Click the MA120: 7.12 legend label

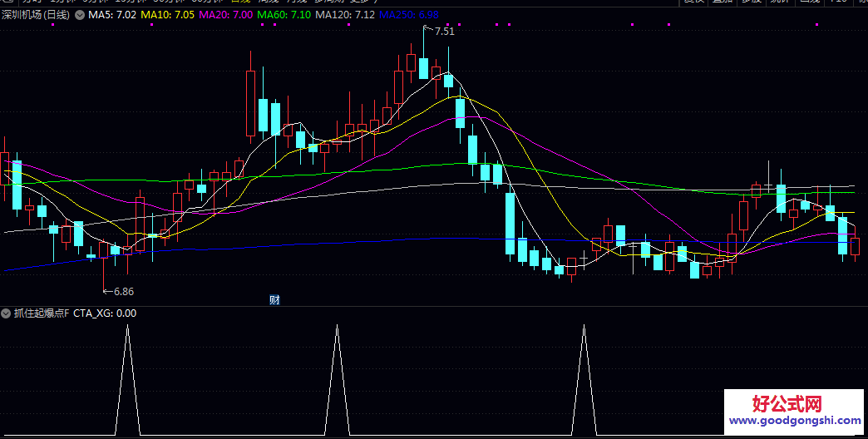pos(348,15)
